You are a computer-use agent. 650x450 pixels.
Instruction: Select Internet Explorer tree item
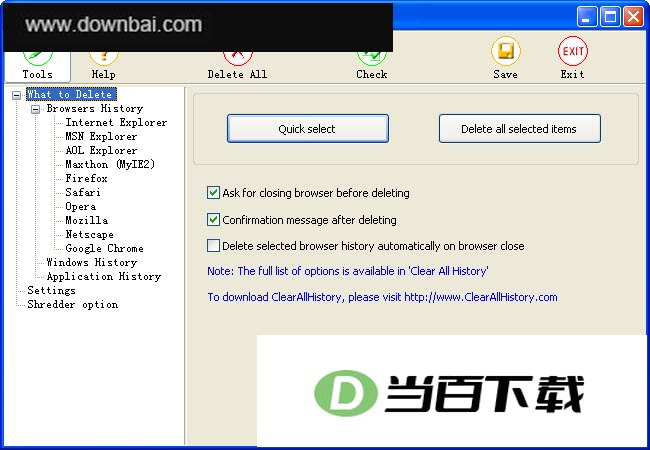(116, 123)
